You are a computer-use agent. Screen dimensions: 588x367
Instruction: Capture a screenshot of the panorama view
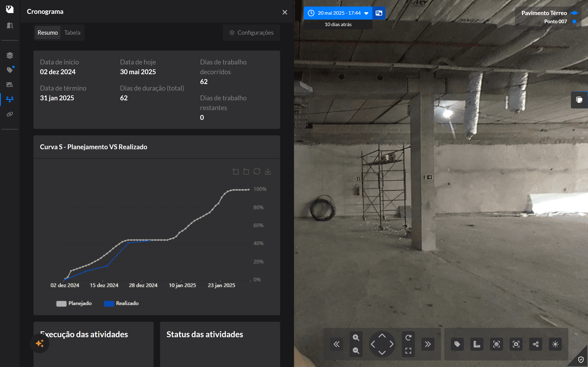point(516,344)
